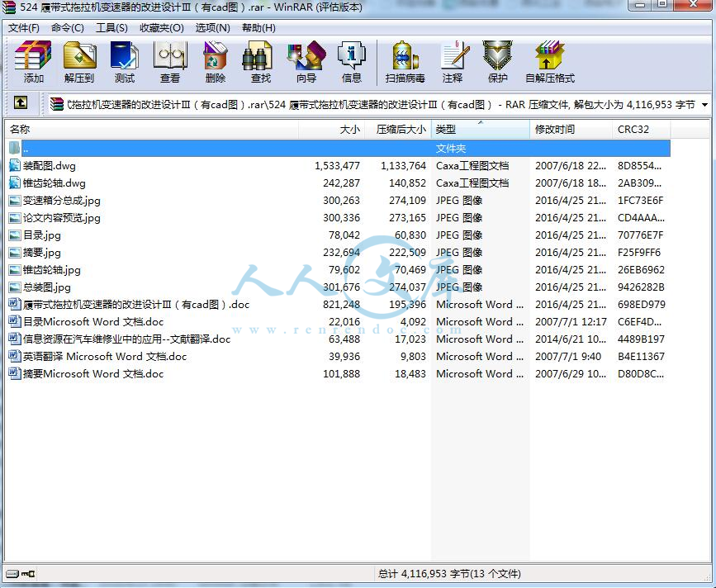Select file 装配图.dwg
The image size is (716, 588).
point(50,165)
